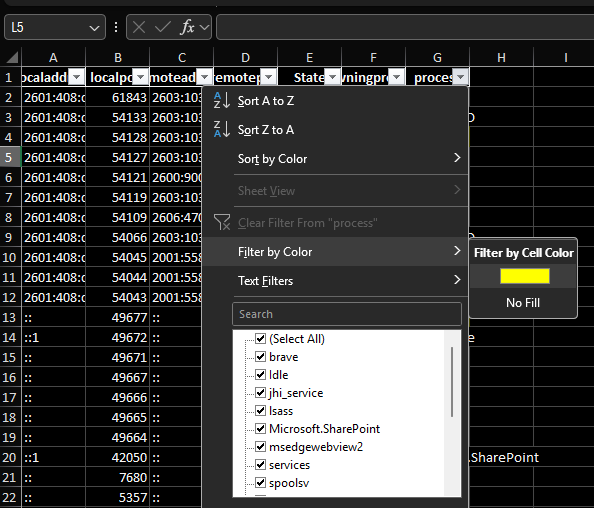594x508 pixels.
Task: Click cell with localport 42050
Action: click(118, 457)
